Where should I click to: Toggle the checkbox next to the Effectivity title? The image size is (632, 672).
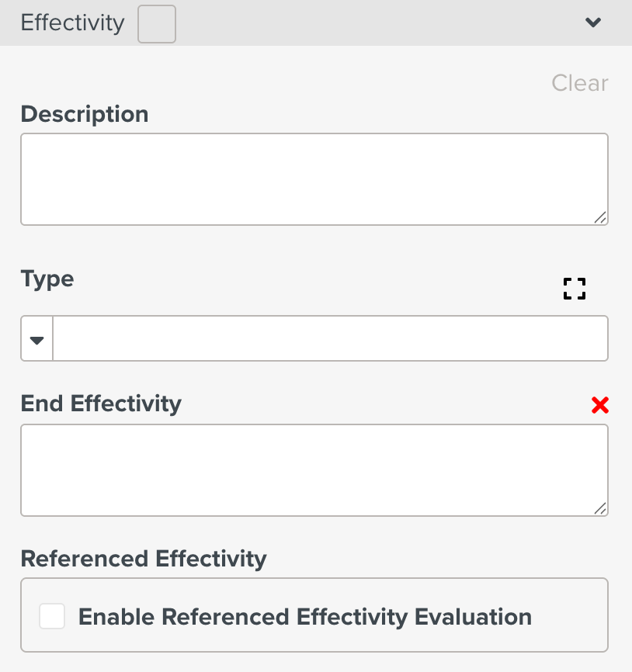click(x=156, y=23)
